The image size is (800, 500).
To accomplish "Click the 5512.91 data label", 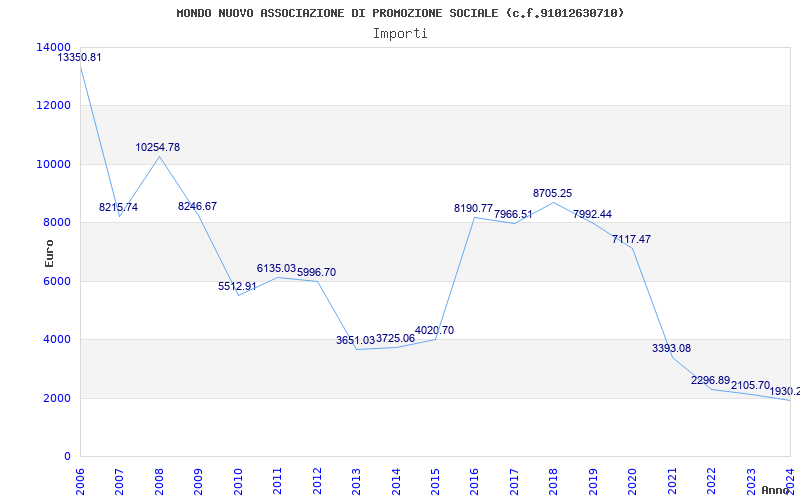I will point(237,286).
